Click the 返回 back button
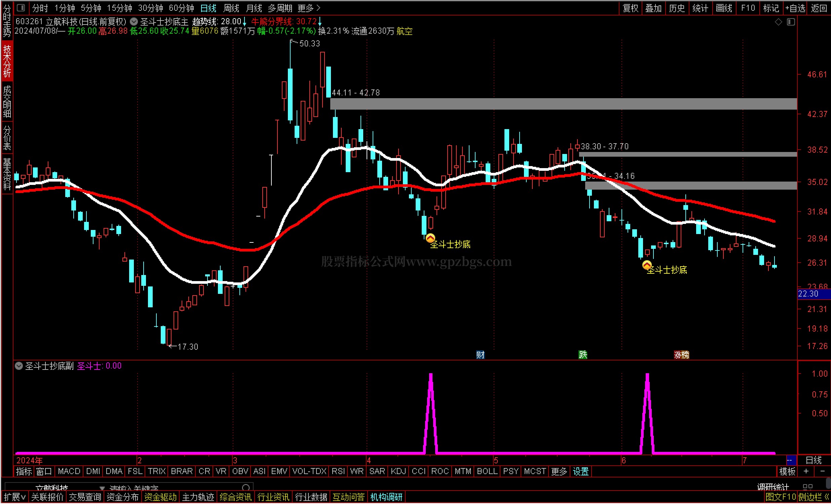Screen dimensions: 831x504 click(819, 8)
